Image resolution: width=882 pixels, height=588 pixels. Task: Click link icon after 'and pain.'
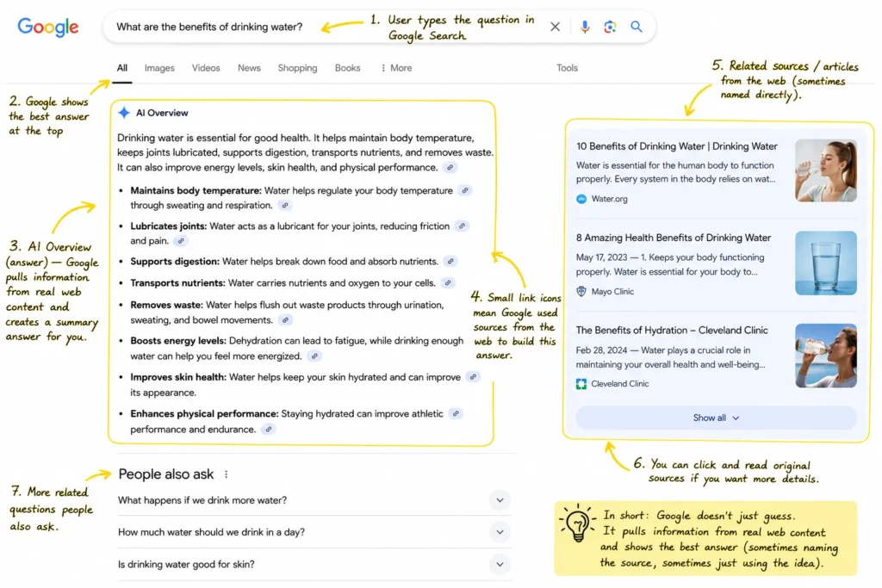[x=181, y=241]
